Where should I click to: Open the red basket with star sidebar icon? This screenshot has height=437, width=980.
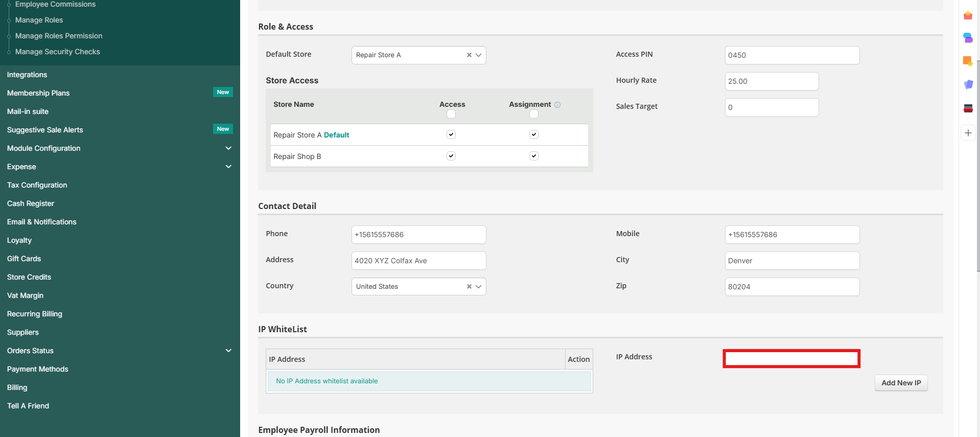pos(968,15)
